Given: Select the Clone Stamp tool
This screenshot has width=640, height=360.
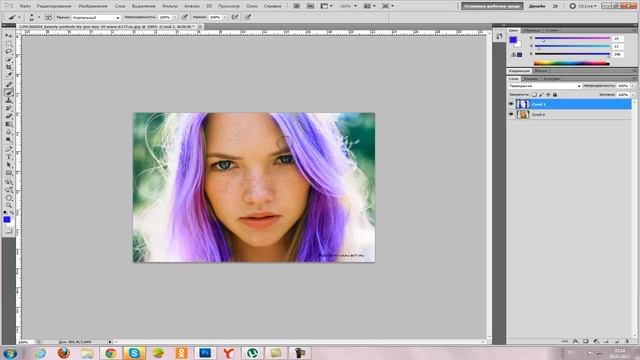Looking at the screenshot, I should tap(9, 100).
